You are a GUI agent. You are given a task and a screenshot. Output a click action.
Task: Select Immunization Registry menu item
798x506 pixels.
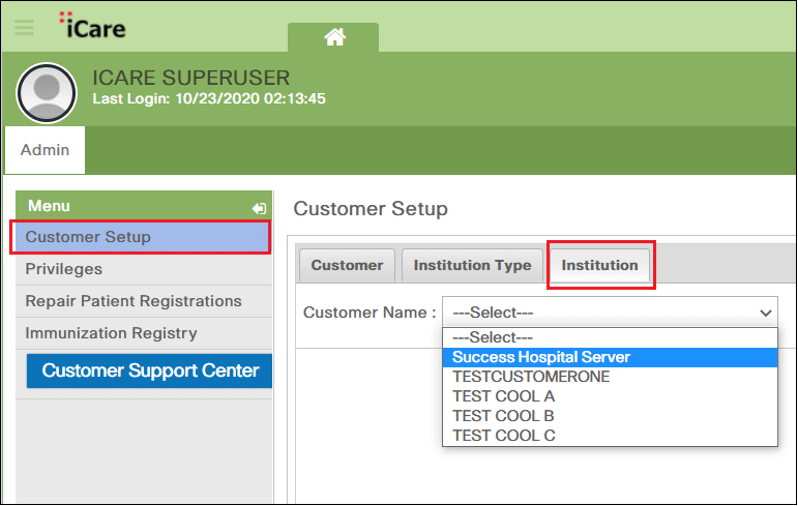111,333
